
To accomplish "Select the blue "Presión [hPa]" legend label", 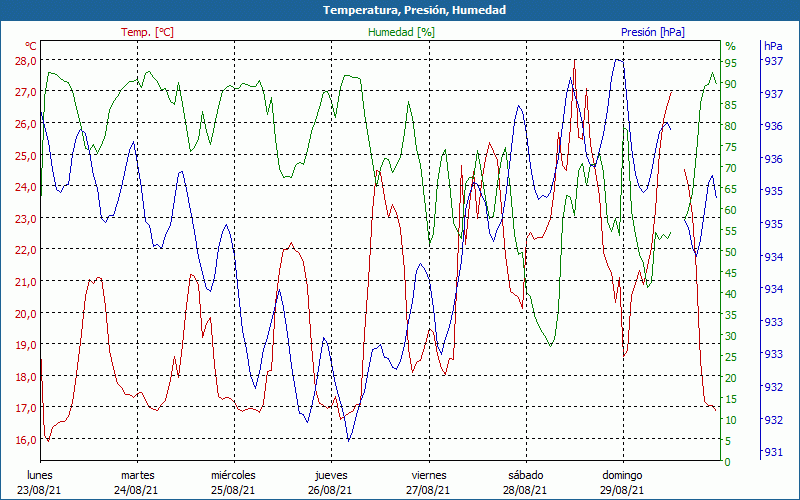I will click(x=653, y=32).
